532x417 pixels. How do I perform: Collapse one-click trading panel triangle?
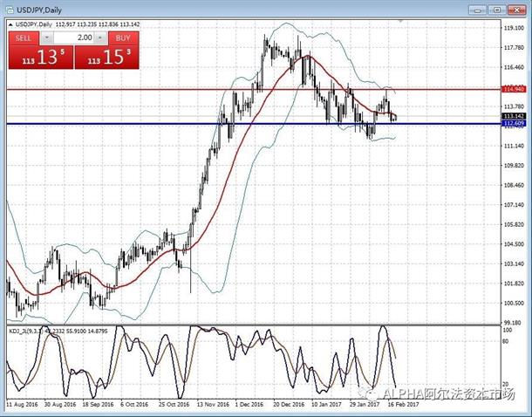pos(10,24)
